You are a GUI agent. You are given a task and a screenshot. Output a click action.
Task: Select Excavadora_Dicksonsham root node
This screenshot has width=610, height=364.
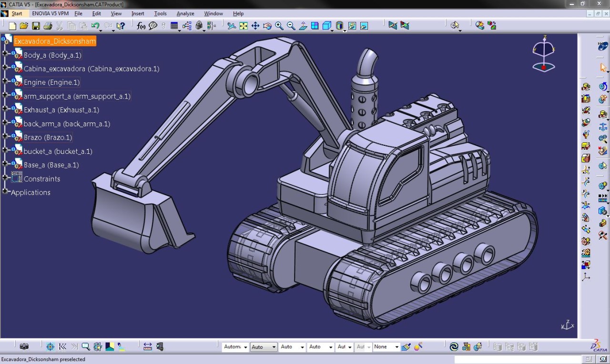click(55, 41)
